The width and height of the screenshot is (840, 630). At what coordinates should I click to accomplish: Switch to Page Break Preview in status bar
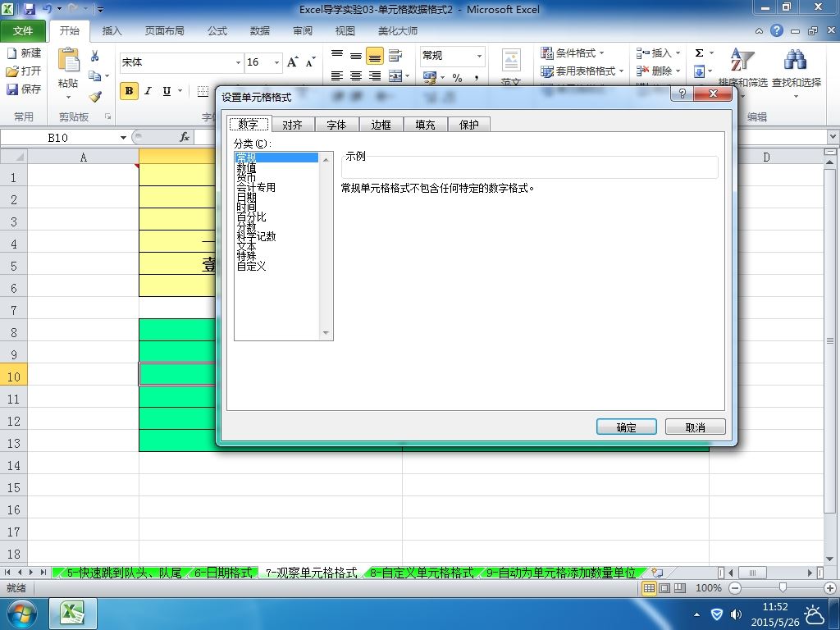tap(680, 588)
